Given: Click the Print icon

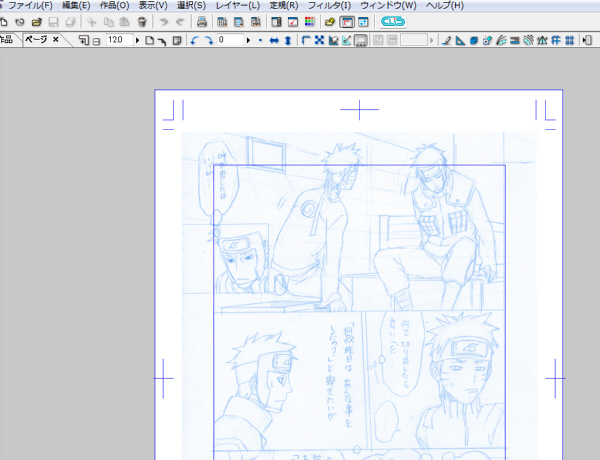Looking at the screenshot, I should click(x=202, y=22).
